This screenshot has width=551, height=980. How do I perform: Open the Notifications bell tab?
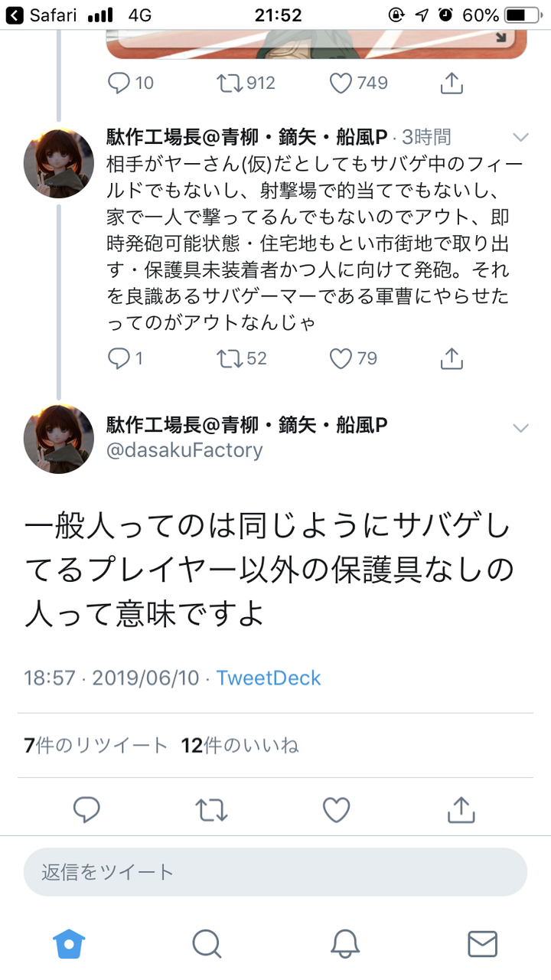pyautogui.click(x=345, y=944)
